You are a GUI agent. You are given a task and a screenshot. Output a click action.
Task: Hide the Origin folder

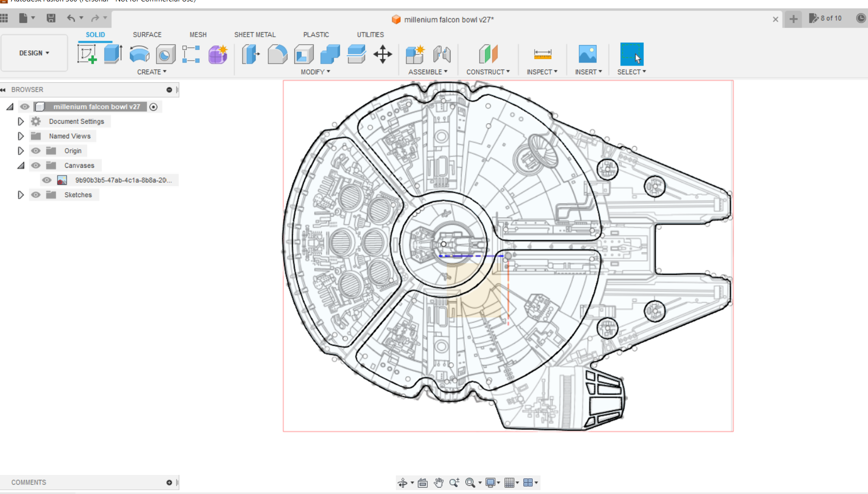(x=36, y=151)
